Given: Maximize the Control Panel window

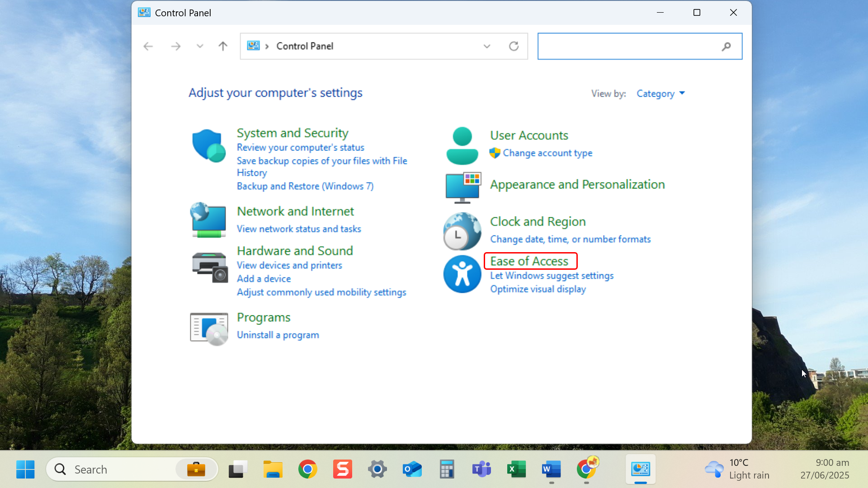Looking at the screenshot, I should tap(697, 13).
